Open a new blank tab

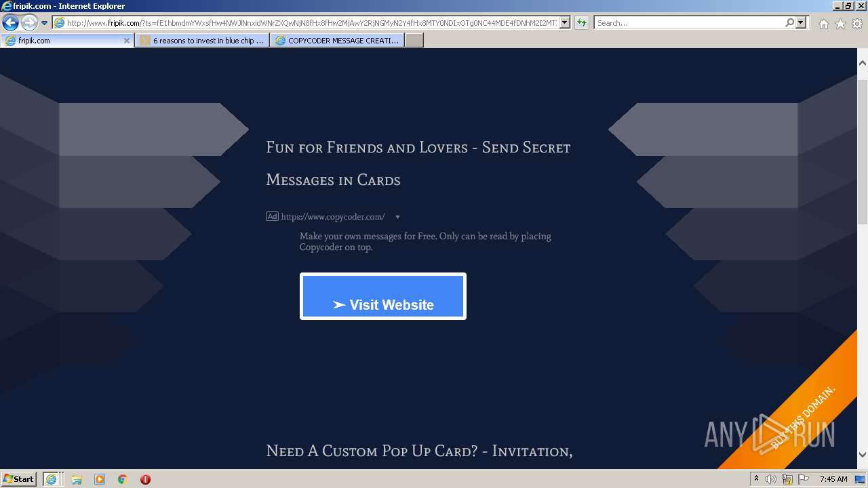coord(414,41)
